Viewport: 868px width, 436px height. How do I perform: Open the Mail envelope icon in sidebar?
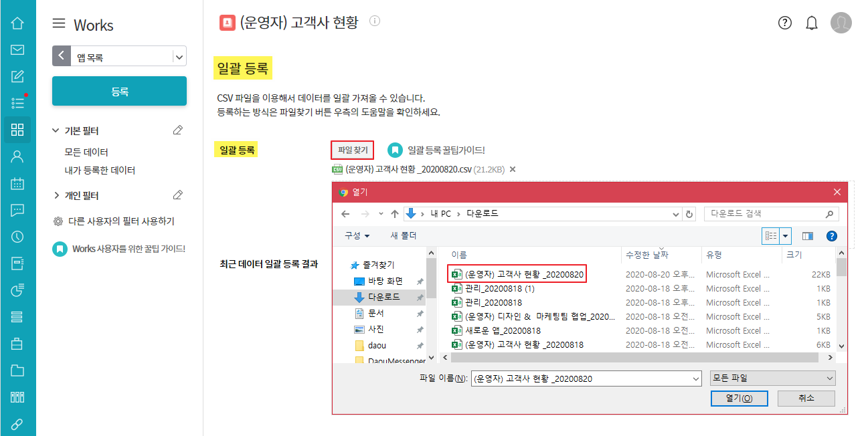[17, 50]
